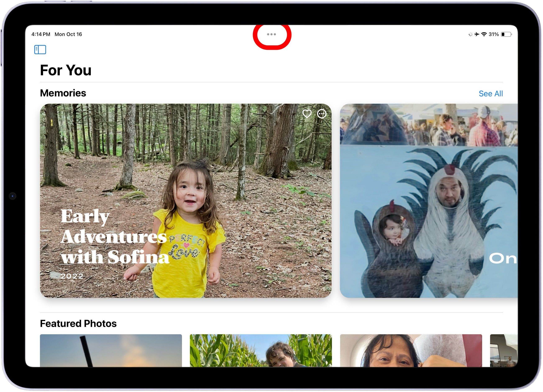Image resolution: width=543 pixels, height=392 pixels.
Task: Tap the 4:14 PM clock in status bar
Action: (x=41, y=34)
